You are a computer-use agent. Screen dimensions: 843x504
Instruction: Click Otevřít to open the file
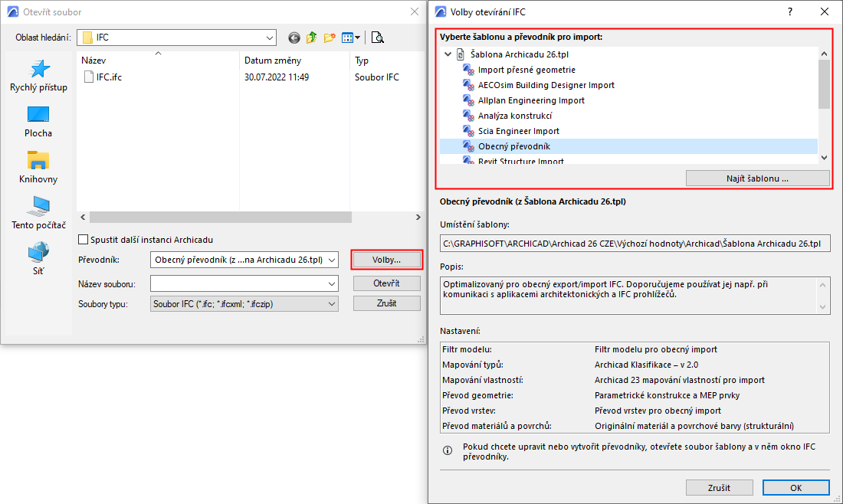(x=386, y=283)
